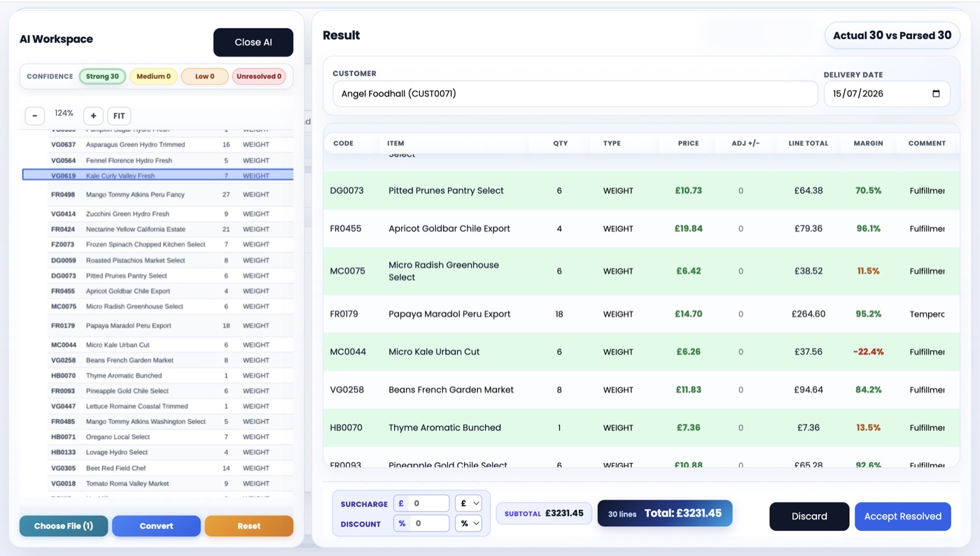
Task: Click the QTY column header
Action: click(560, 143)
